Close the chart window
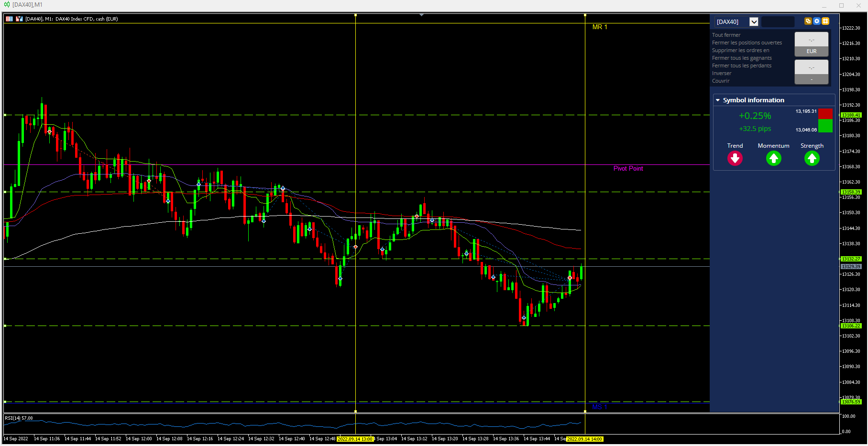This screenshot has width=868, height=446. coord(858,5)
